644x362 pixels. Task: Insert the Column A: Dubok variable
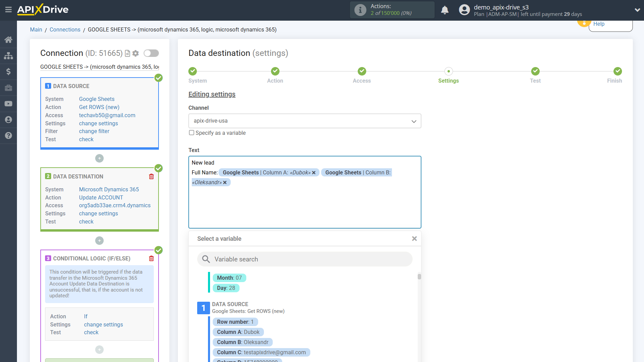click(x=238, y=332)
